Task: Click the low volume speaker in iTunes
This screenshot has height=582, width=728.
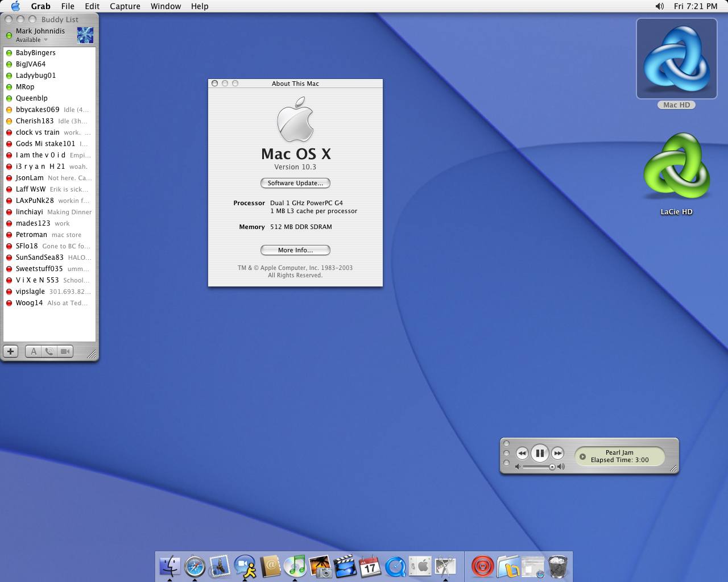Action: pyautogui.click(x=518, y=467)
